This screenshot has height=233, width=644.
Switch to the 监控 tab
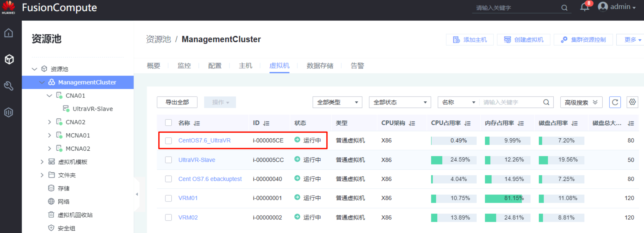(x=184, y=66)
